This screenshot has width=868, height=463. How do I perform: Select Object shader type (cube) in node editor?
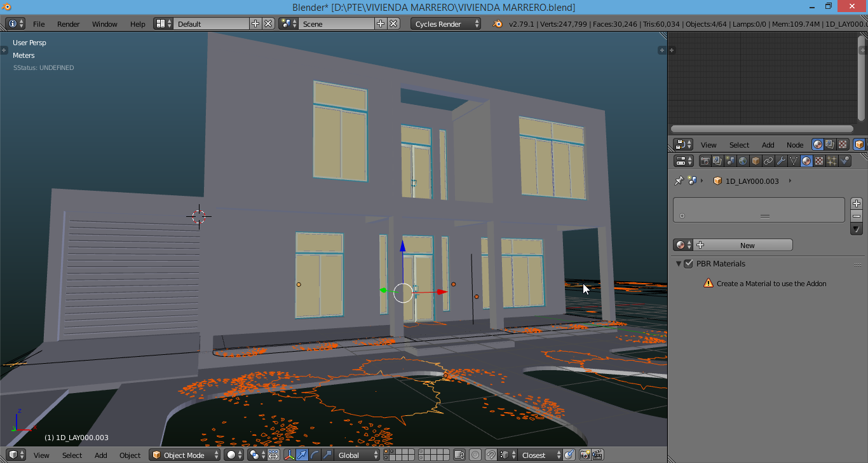tap(859, 144)
